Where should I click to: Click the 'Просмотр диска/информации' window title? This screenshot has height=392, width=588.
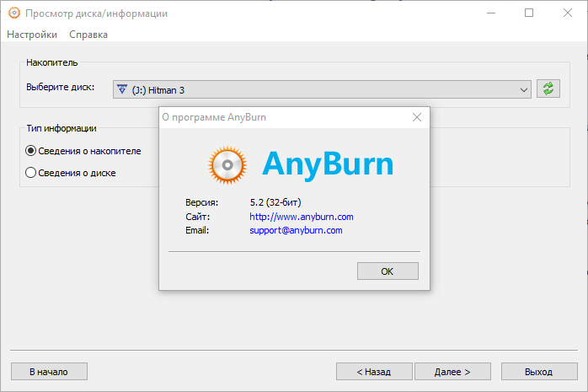(x=96, y=13)
